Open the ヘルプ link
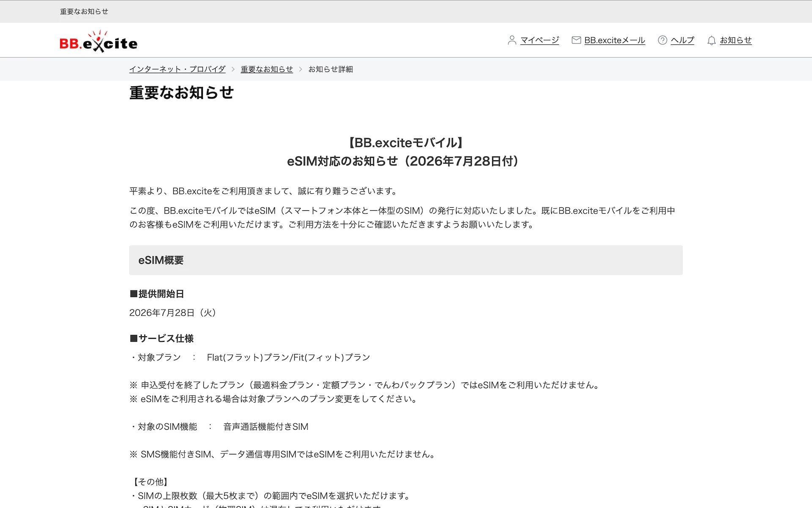Viewport: 812px width, 508px height. tap(683, 40)
